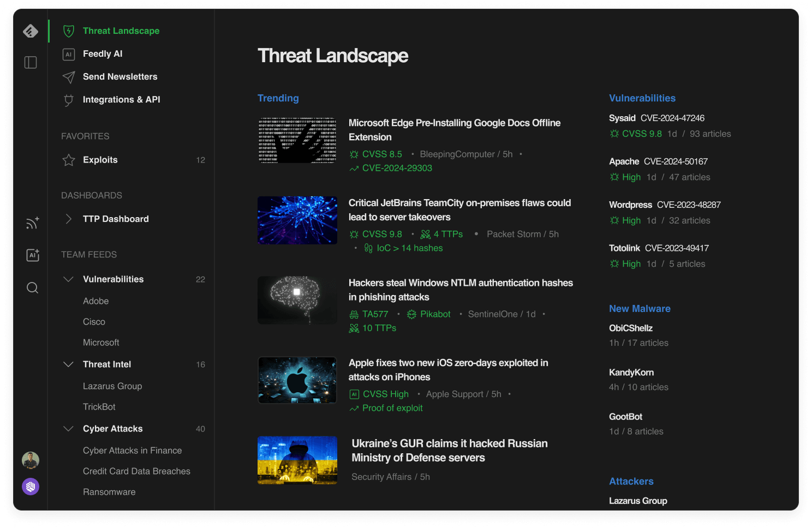Open ObiCShellz malware entry
Viewport: 812px width, 528px height.
pos(631,328)
